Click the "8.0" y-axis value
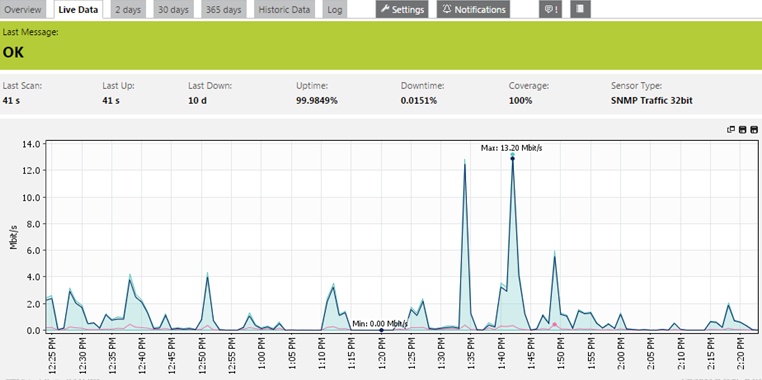 pos(34,224)
